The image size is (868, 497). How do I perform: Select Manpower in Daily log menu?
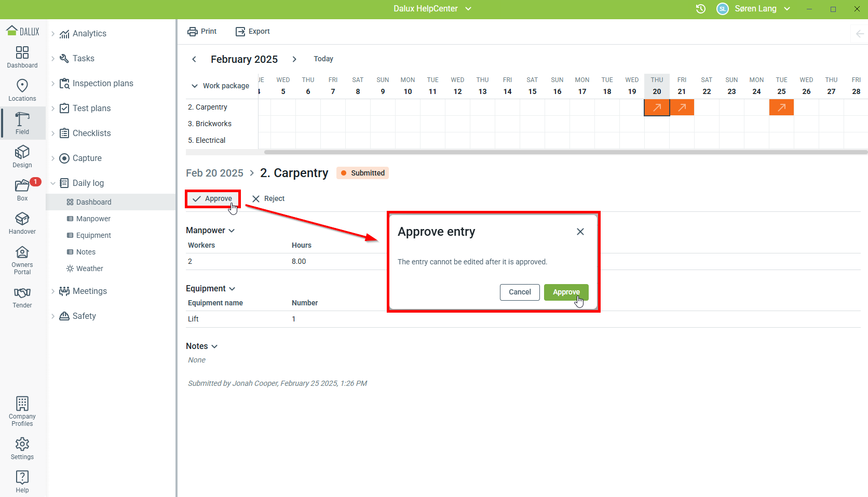coord(93,219)
